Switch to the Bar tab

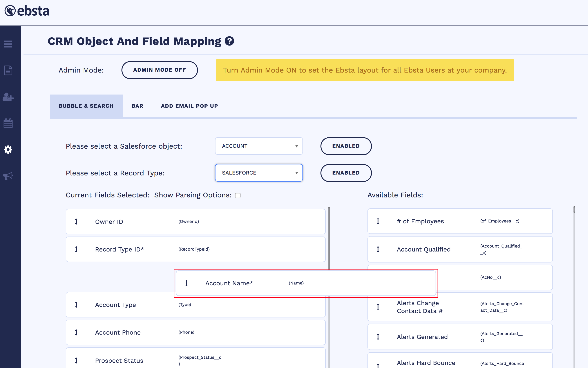pyautogui.click(x=137, y=106)
